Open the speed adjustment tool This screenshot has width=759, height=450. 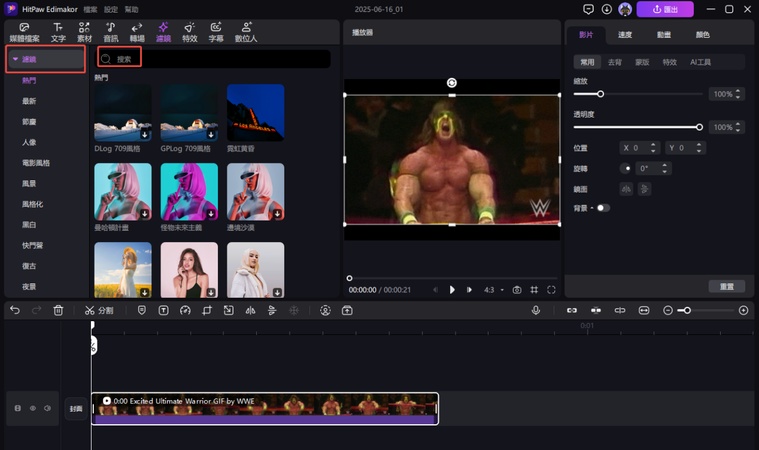185,311
